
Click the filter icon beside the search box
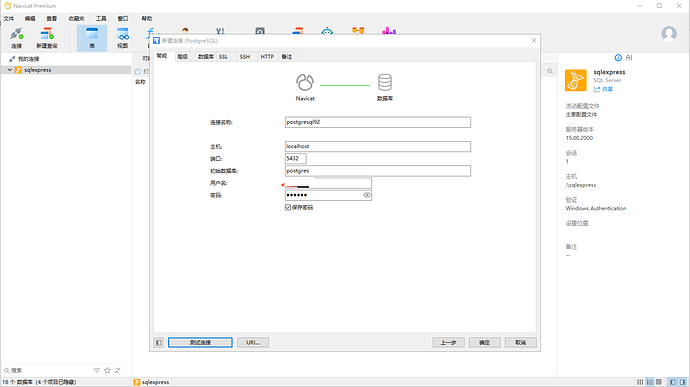click(x=97, y=370)
